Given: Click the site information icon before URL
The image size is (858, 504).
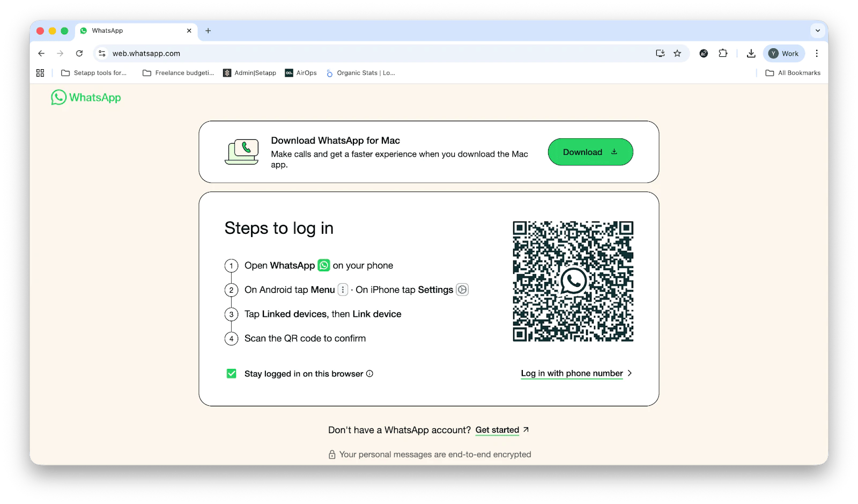Looking at the screenshot, I should coord(102,54).
